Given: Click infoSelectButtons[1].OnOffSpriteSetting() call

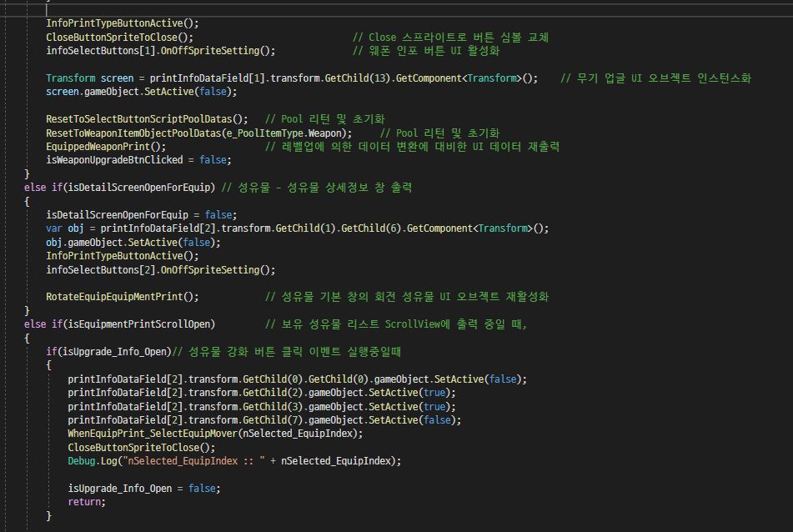Looking at the screenshot, I should pyautogui.click(x=161, y=51).
